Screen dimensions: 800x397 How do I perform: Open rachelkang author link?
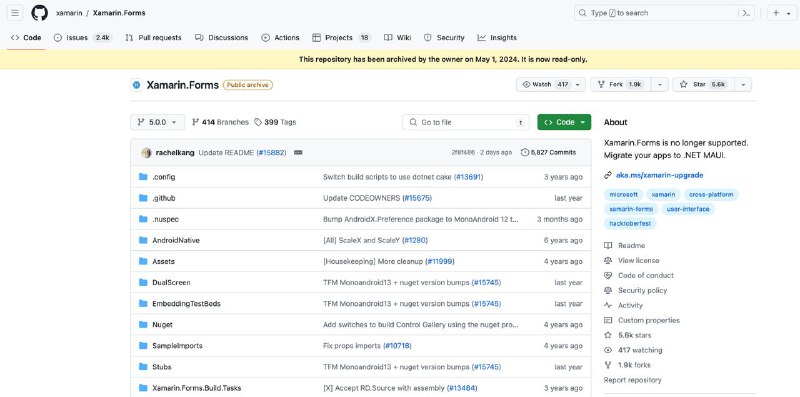175,153
